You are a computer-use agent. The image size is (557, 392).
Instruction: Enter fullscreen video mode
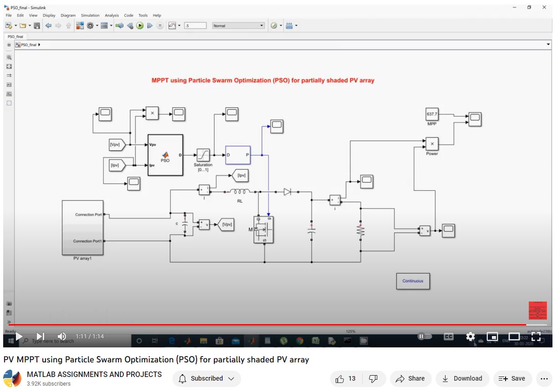(x=536, y=336)
